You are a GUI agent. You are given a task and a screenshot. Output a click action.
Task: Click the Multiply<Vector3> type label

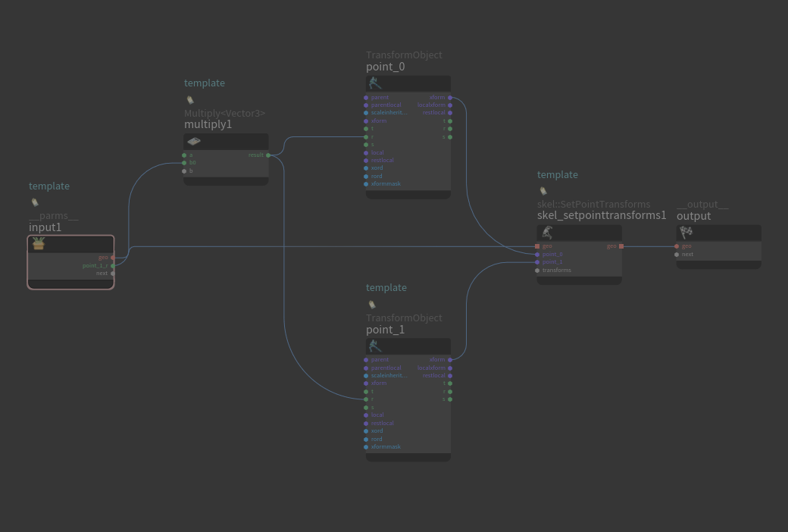224,113
